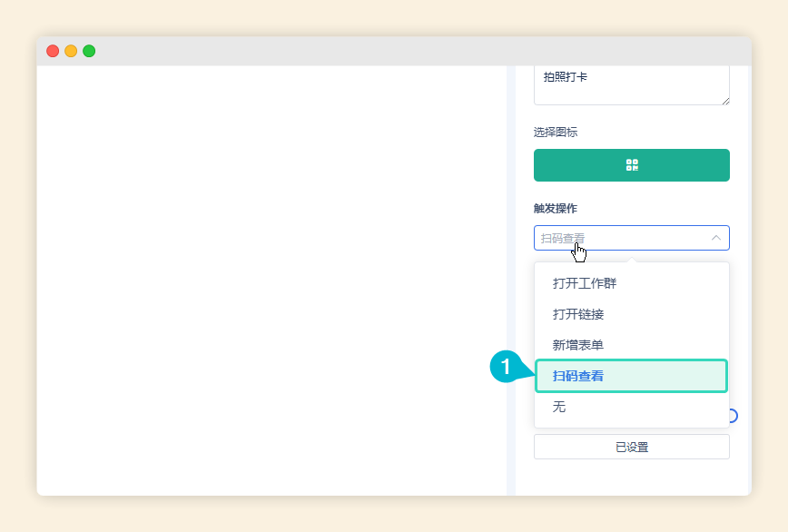
Task: Click the green zoom traffic light
Action: tap(89, 52)
